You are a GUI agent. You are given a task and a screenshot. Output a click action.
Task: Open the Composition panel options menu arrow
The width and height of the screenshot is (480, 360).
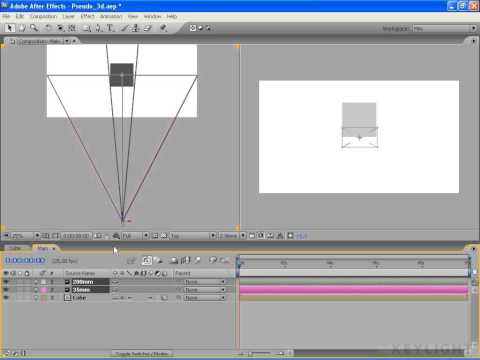tap(474, 41)
